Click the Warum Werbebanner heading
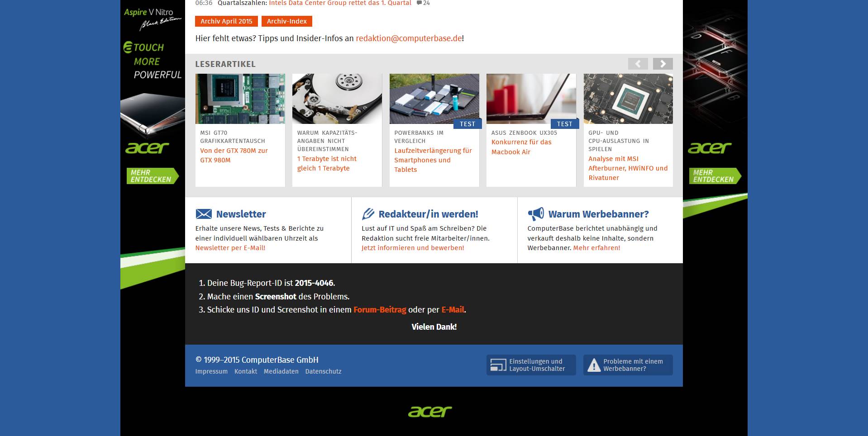The height and width of the screenshot is (436, 868). pos(598,214)
